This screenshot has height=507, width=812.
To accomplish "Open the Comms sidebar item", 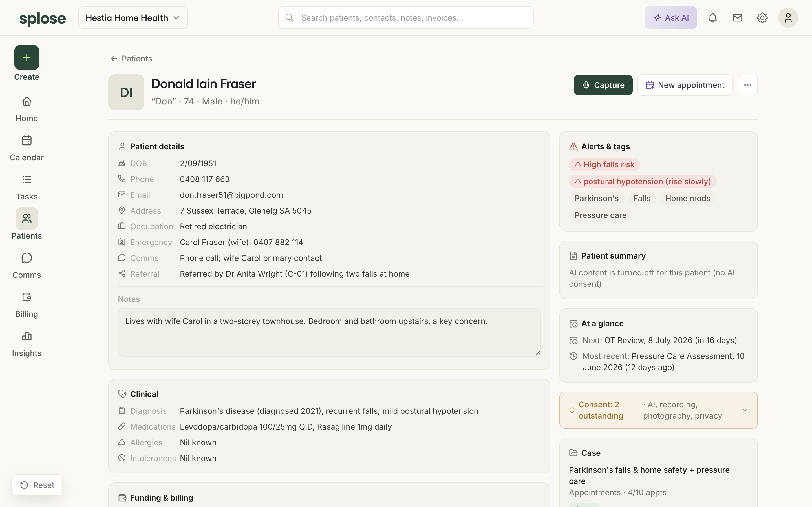I will (x=27, y=265).
